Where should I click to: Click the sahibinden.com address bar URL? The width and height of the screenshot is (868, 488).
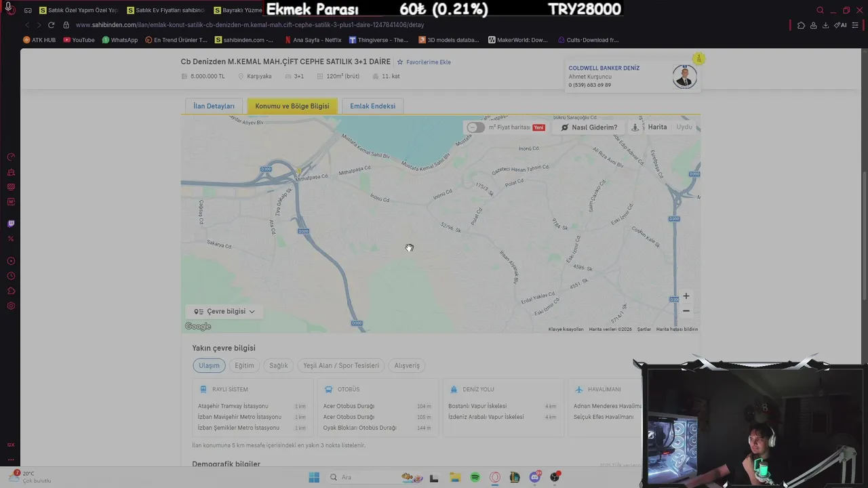pyautogui.click(x=250, y=25)
